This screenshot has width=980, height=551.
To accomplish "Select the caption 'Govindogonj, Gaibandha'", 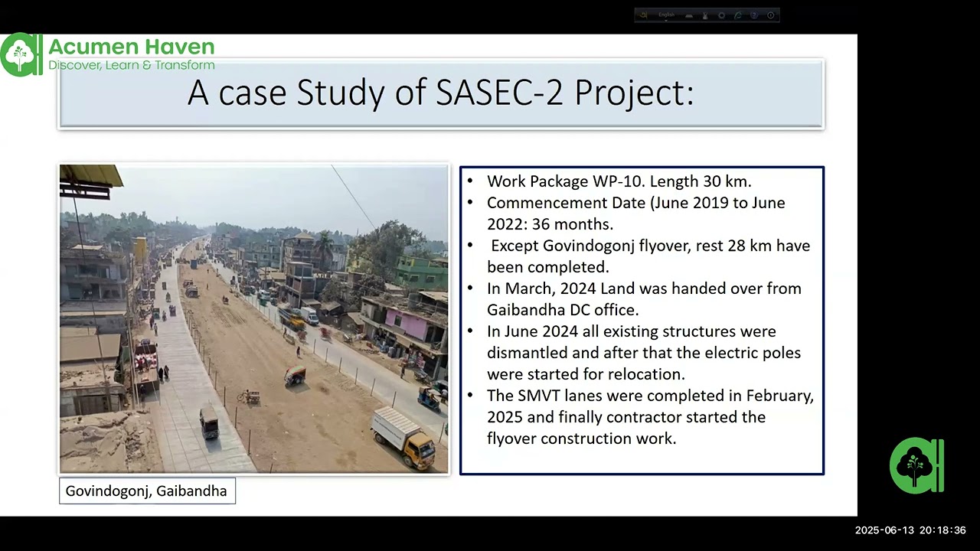I will (146, 491).
